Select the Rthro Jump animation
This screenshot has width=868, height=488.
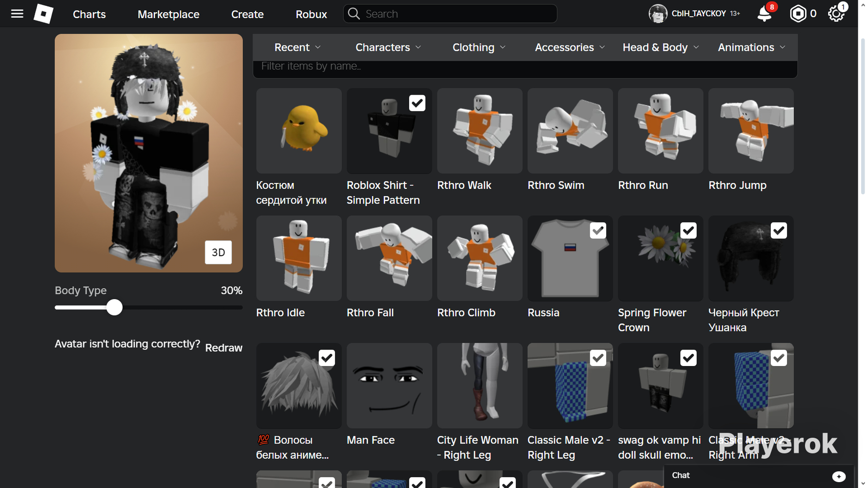click(x=751, y=131)
